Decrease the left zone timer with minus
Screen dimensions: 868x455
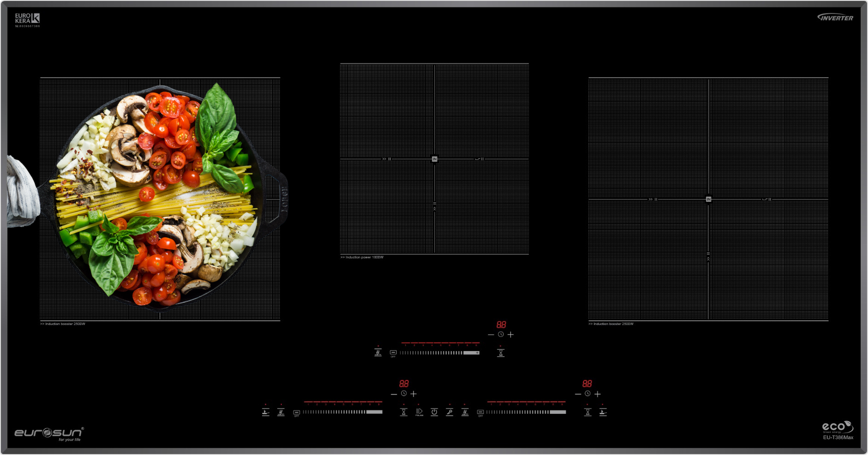[394, 394]
